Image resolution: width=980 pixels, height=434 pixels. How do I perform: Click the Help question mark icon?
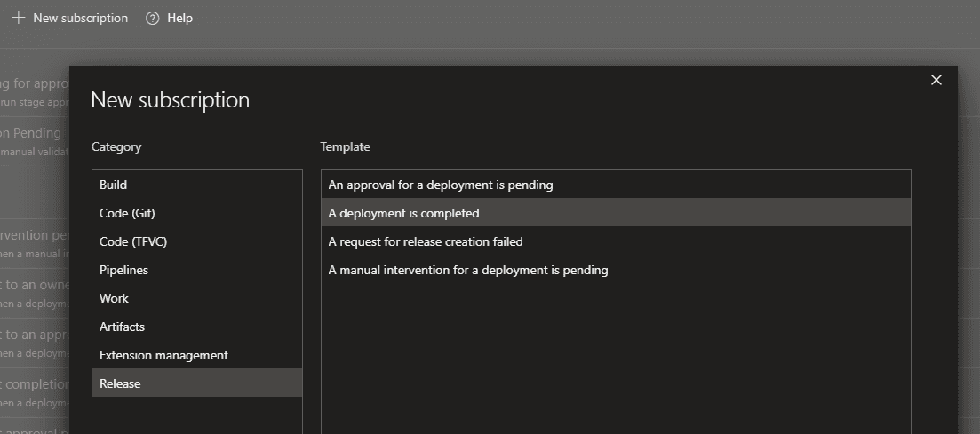point(152,18)
